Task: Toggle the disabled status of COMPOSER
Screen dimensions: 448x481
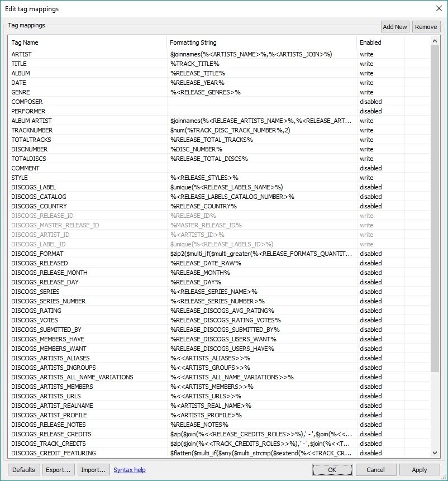Action: pos(371,102)
